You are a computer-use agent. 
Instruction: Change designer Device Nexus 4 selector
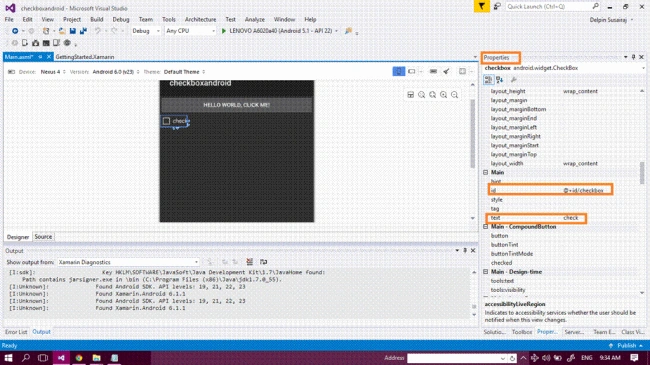pos(53,72)
